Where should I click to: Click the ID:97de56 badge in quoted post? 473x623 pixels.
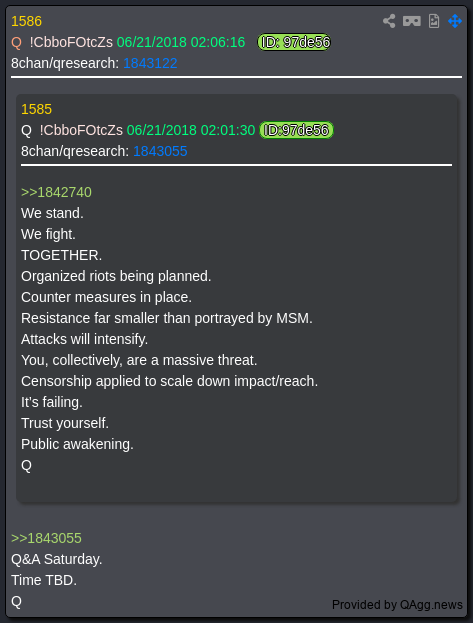[297, 130]
